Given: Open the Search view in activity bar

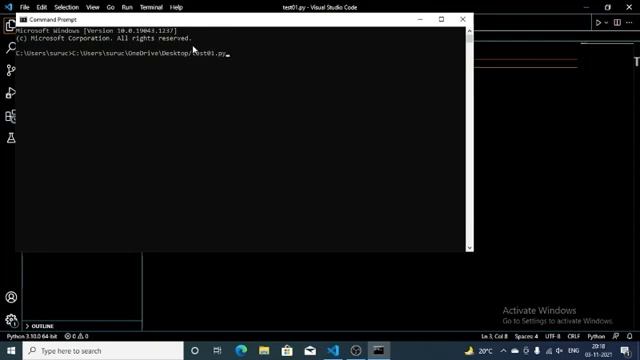Looking at the screenshot, I should (x=11, y=48).
